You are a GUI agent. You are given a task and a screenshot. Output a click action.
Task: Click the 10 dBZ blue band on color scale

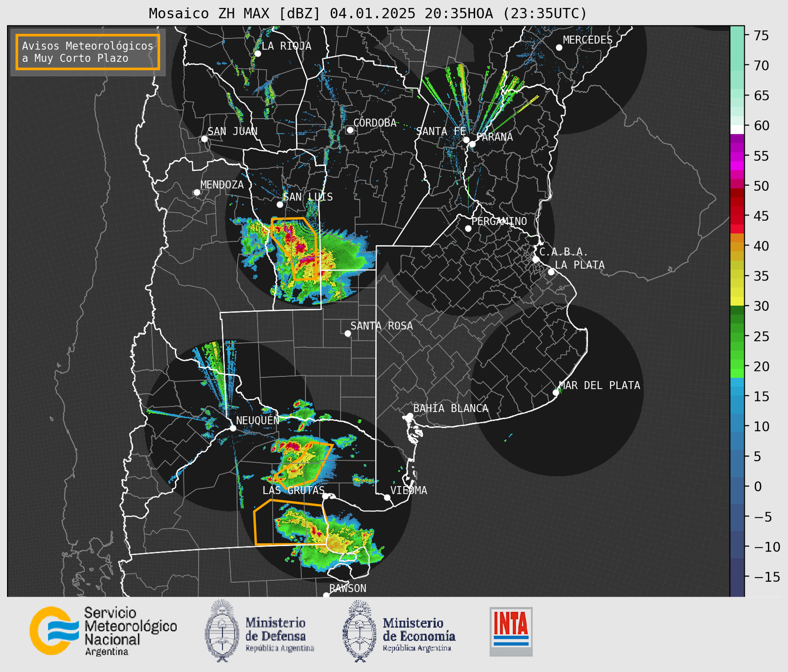(x=737, y=427)
